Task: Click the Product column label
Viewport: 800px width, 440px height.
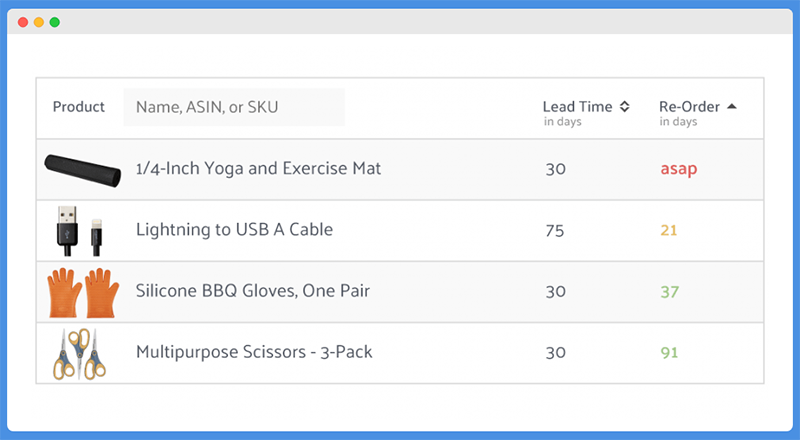Action: point(79,107)
